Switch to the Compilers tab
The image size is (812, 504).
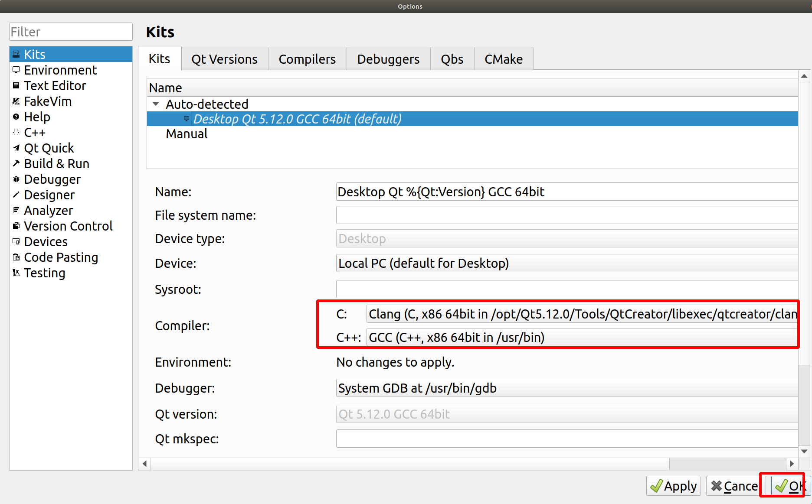307,59
